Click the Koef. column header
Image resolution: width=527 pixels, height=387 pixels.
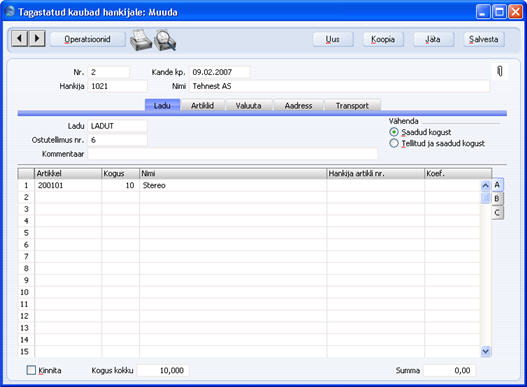(458, 173)
